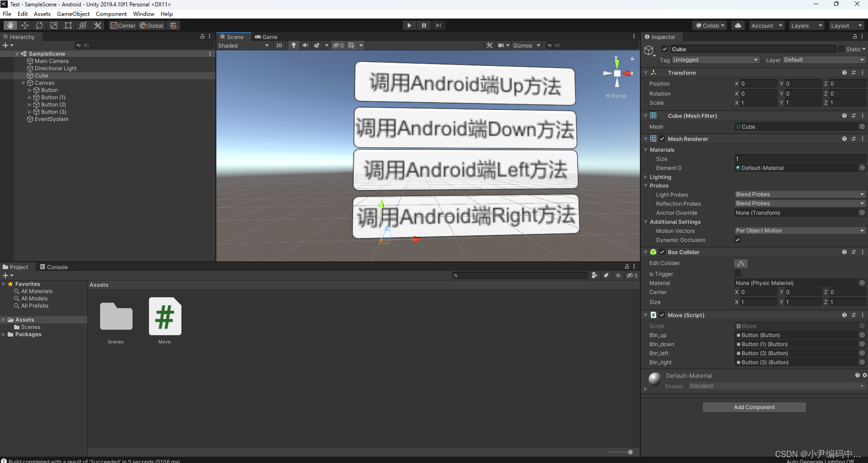Toggle scene lighting in Scene view

point(293,45)
